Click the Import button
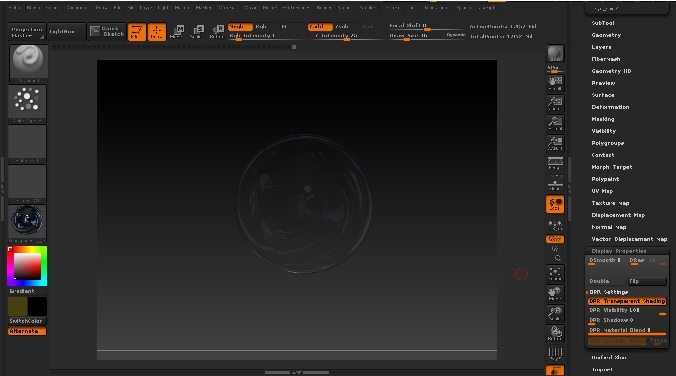The height and width of the screenshot is (376, 676). coord(602,370)
